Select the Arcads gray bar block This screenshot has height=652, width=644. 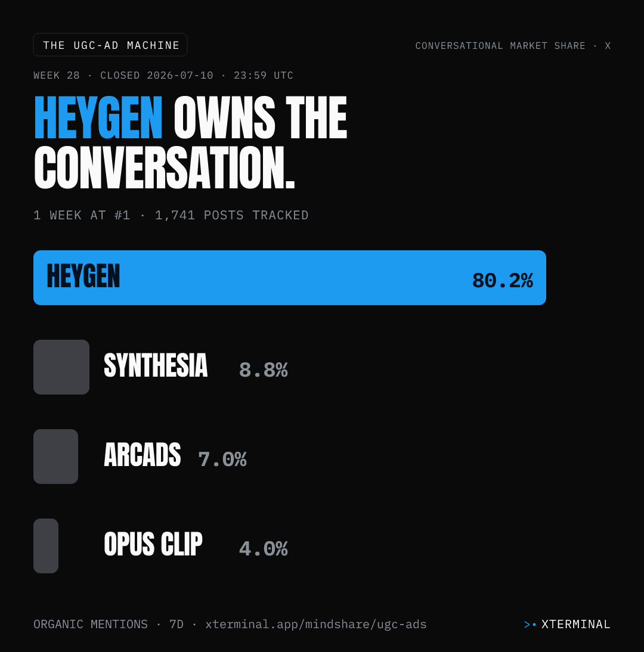(x=55, y=457)
